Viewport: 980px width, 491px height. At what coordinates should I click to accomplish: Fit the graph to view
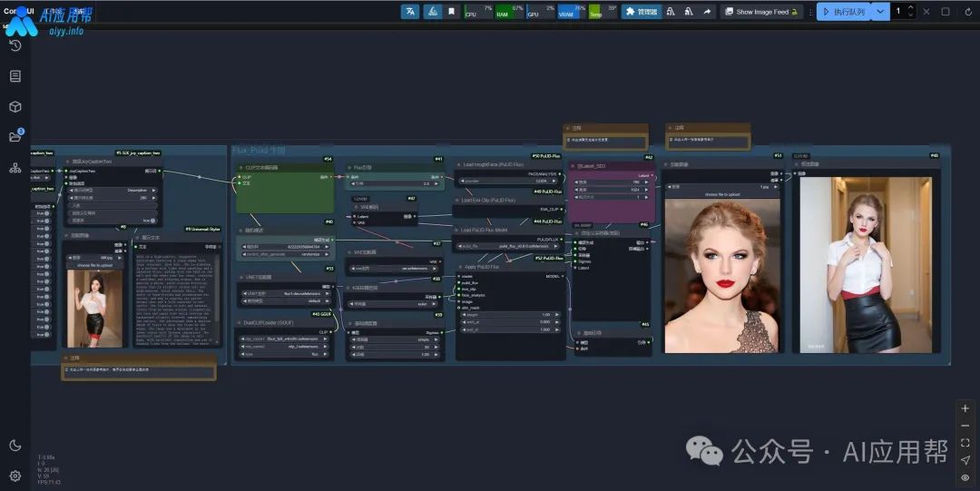click(x=965, y=443)
